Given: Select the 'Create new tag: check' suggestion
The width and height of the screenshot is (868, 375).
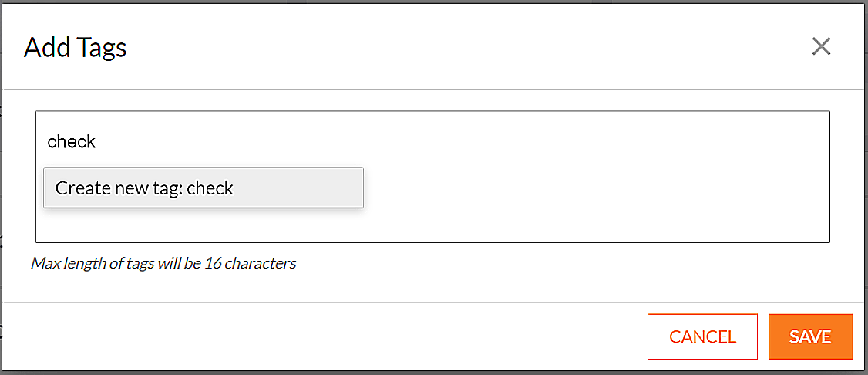Looking at the screenshot, I should [x=204, y=187].
